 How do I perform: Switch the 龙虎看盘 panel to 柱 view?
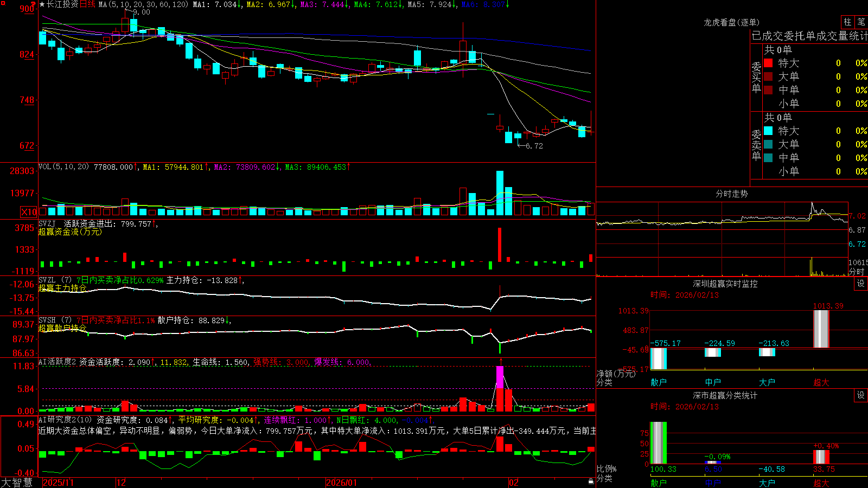(847, 22)
